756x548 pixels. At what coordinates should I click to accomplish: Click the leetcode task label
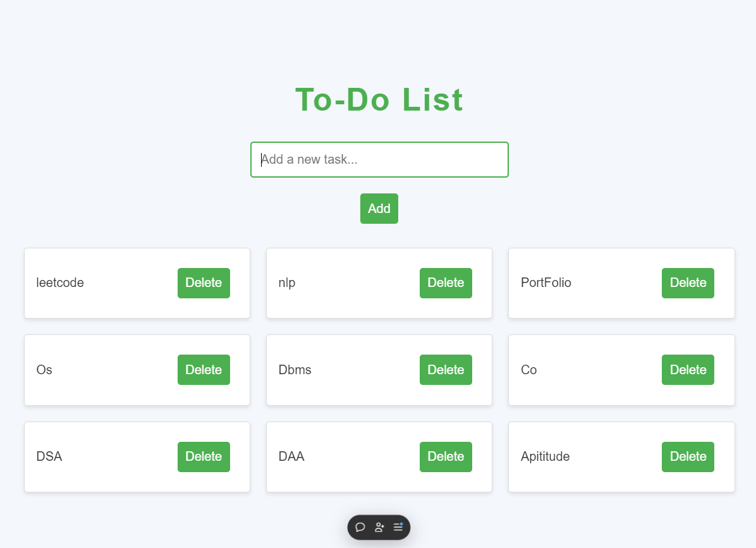60,283
